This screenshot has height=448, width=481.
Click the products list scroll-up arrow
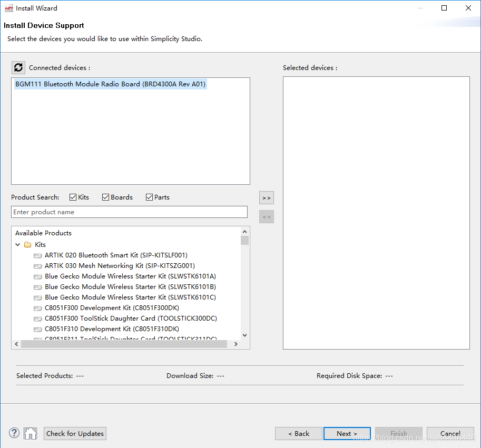tap(244, 232)
